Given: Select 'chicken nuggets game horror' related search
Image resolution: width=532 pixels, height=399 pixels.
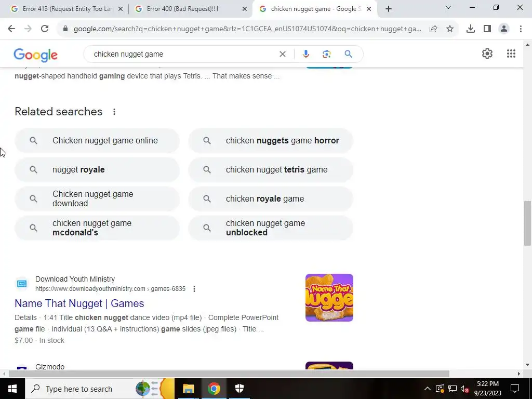Looking at the screenshot, I should [271, 140].
